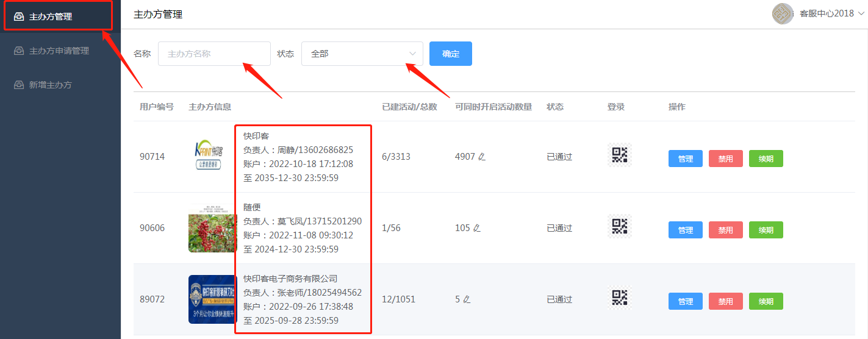Open the QR login code for user 89072
The height and width of the screenshot is (339, 868).
(619, 298)
